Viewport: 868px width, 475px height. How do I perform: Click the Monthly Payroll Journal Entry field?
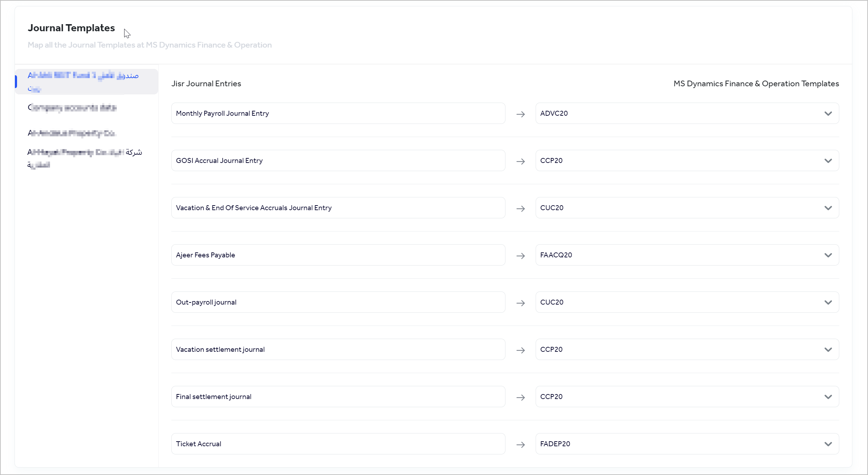click(338, 113)
